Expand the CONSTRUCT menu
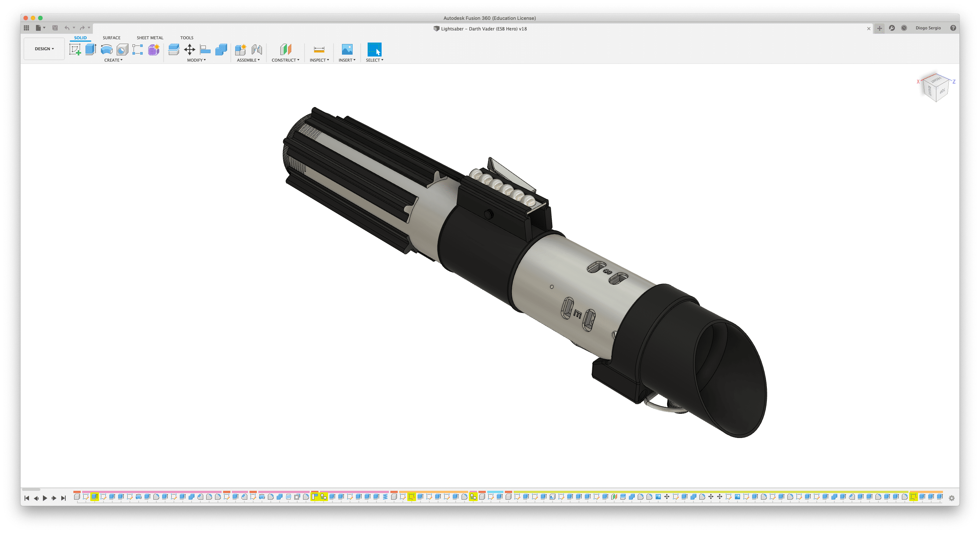This screenshot has height=533, width=980. (285, 60)
